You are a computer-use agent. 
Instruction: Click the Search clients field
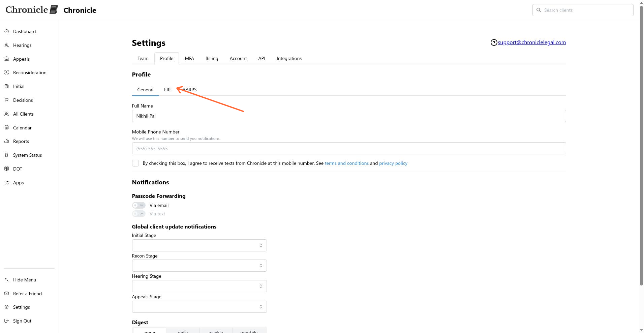(583, 10)
